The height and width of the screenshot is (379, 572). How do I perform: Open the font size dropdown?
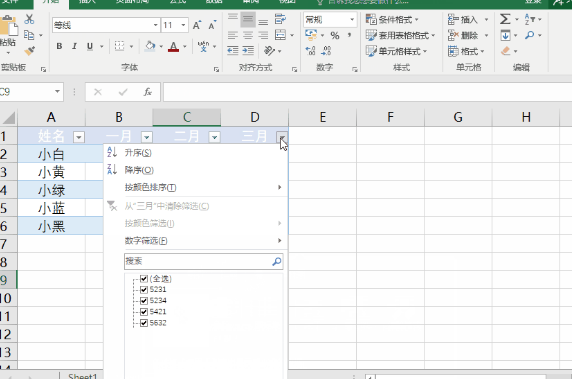[x=183, y=25]
